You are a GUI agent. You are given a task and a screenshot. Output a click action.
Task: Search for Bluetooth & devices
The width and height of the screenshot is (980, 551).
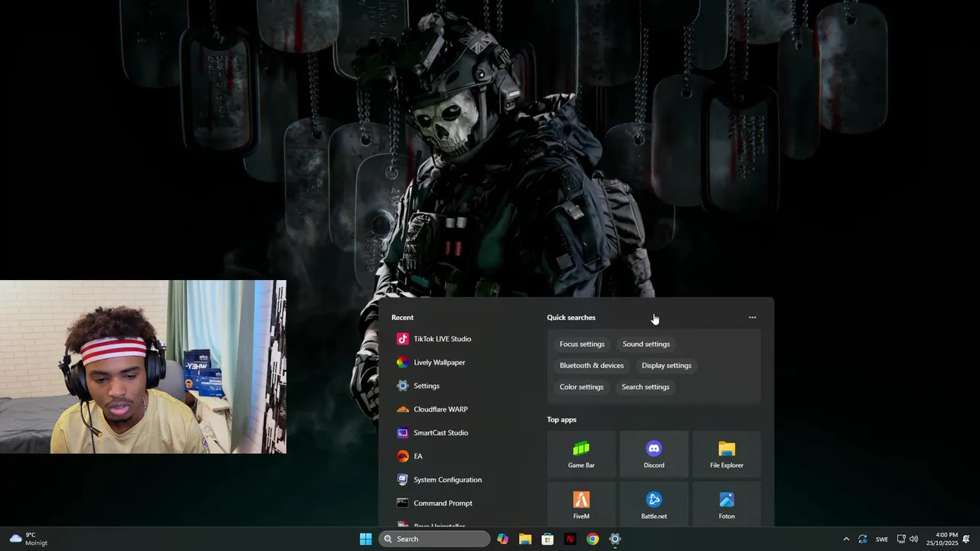tap(592, 366)
